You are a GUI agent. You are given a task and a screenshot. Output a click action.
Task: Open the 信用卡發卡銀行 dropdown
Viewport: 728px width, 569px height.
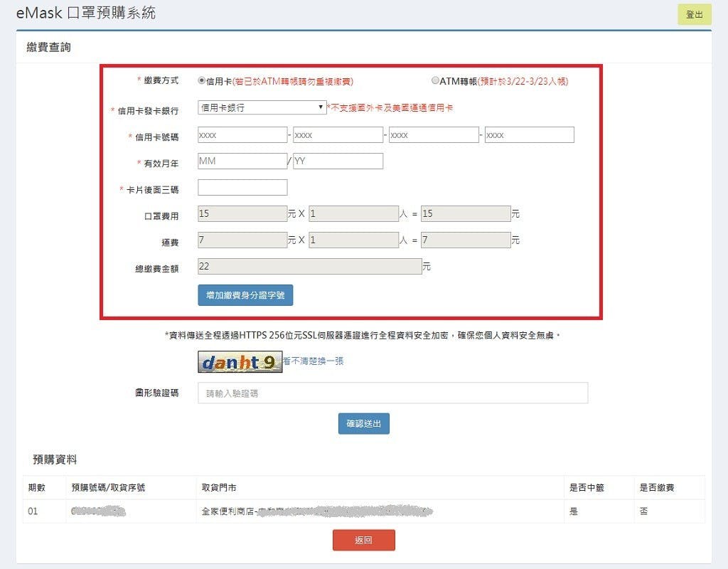(262, 108)
